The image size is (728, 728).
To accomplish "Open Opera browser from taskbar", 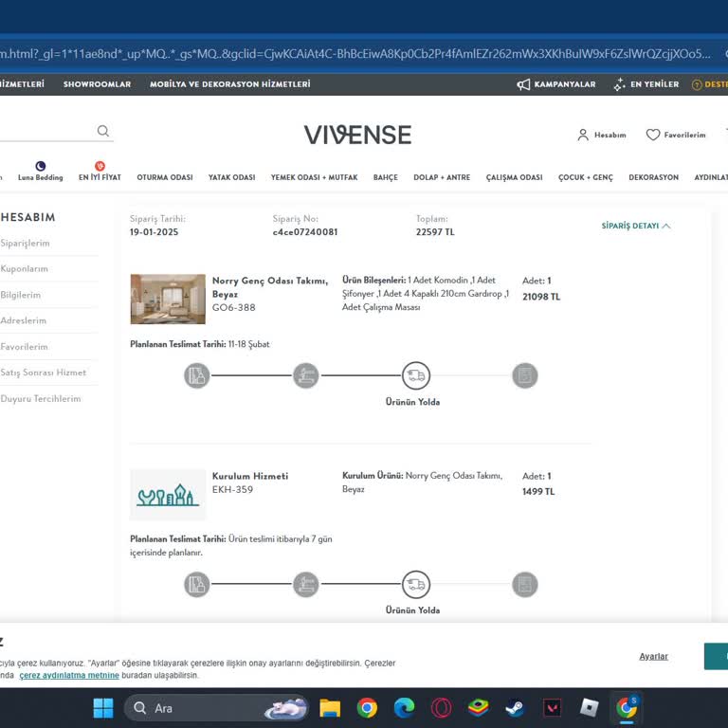I will click(441, 708).
